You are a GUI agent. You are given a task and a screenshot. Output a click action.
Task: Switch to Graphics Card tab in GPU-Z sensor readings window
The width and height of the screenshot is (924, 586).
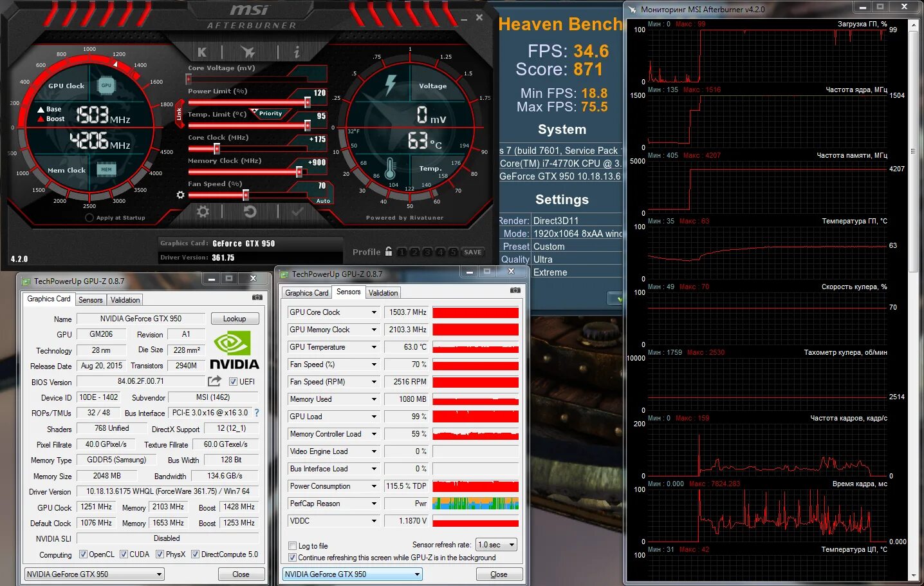coord(307,293)
